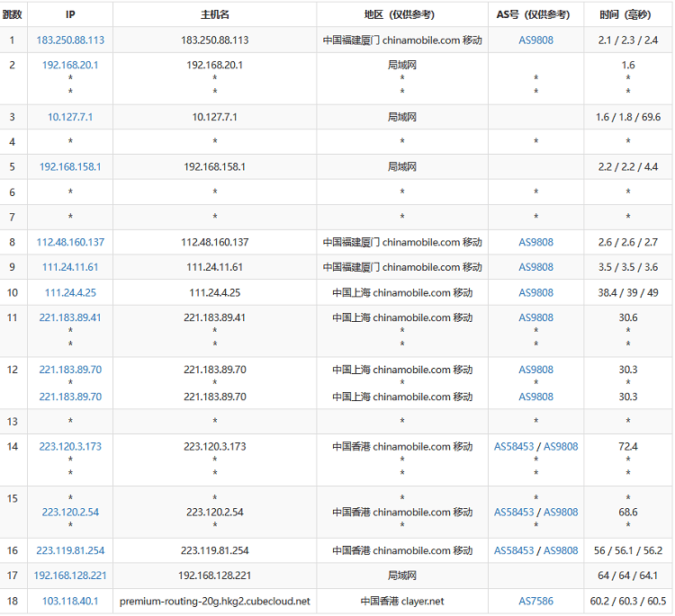Select time value 64 / 64 / 64.1
This screenshot has width=675, height=616.
(x=628, y=576)
